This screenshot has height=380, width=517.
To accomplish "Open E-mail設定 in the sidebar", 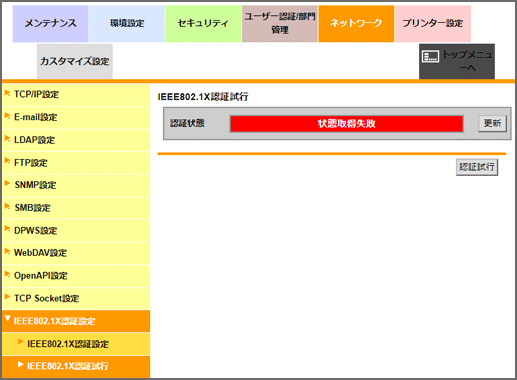I will pyautogui.click(x=76, y=118).
